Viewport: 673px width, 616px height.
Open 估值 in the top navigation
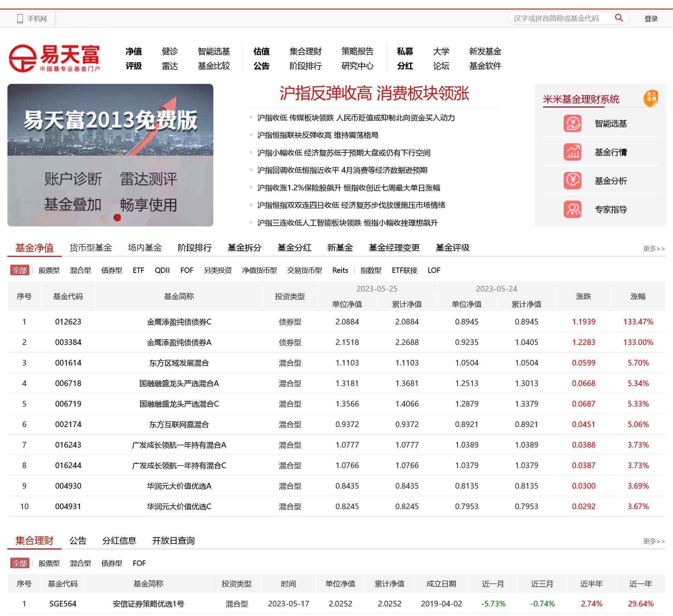click(x=261, y=51)
